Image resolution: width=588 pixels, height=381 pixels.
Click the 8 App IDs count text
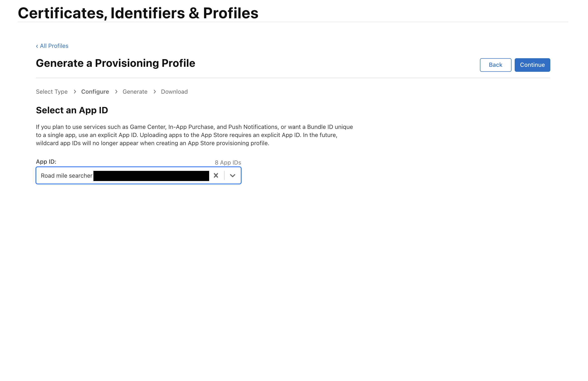coord(227,163)
